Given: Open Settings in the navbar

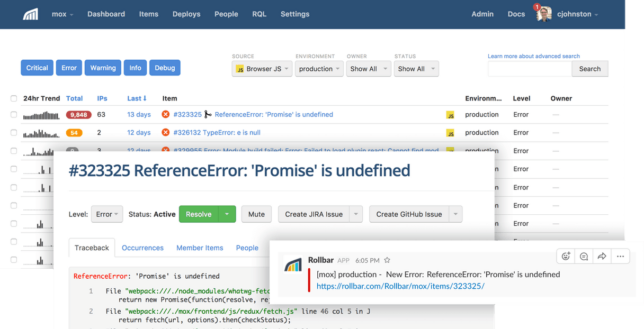Looking at the screenshot, I should (295, 14).
